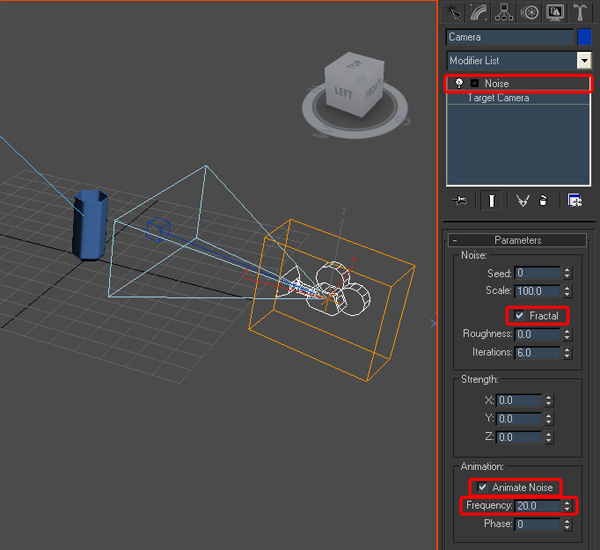
Task: Open the Hierarchy panel tab
Action: [504, 13]
